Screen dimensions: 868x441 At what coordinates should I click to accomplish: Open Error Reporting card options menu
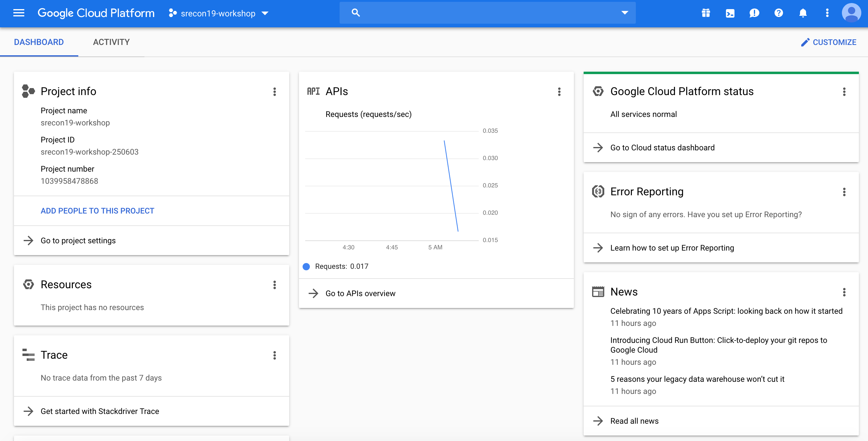pos(844,192)
